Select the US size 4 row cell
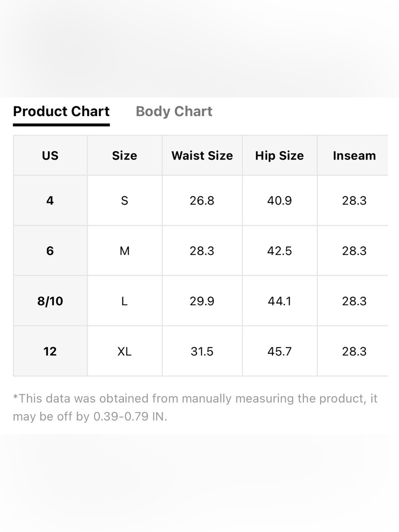The image size is (399, 532). tap(50, 200)
